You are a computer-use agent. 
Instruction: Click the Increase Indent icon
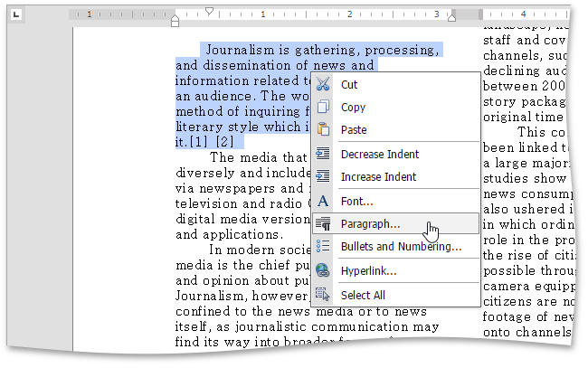[323, 176]
